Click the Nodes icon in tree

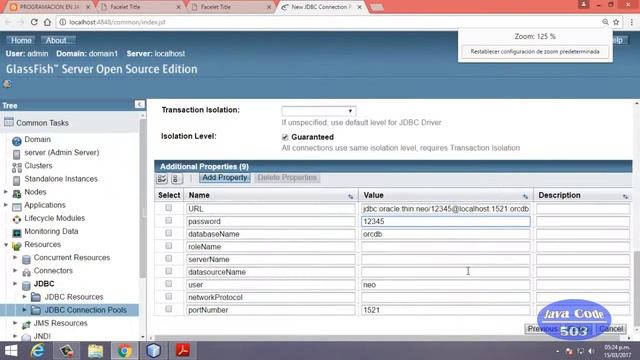(x=17, y=193)
